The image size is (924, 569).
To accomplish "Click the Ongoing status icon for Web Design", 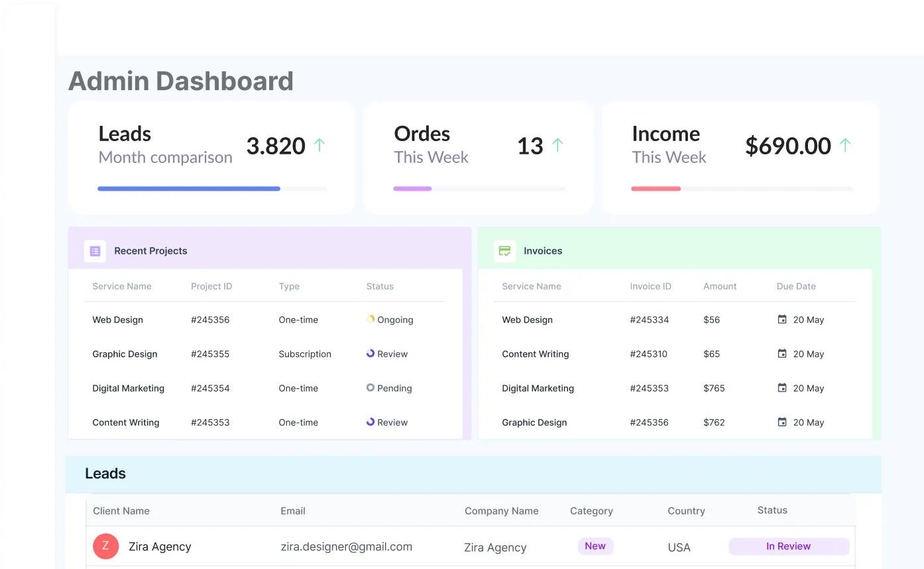I will 371,319.
